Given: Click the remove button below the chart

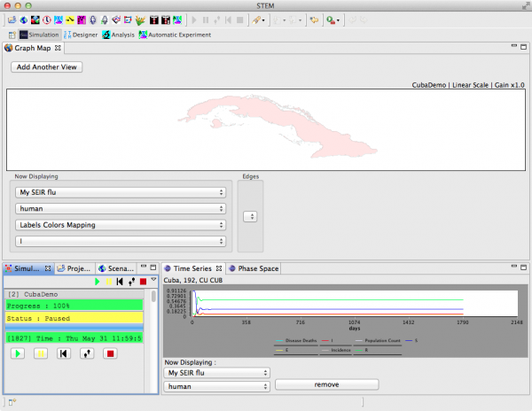Looking at the screenshot, I should [x=326, y=385].
